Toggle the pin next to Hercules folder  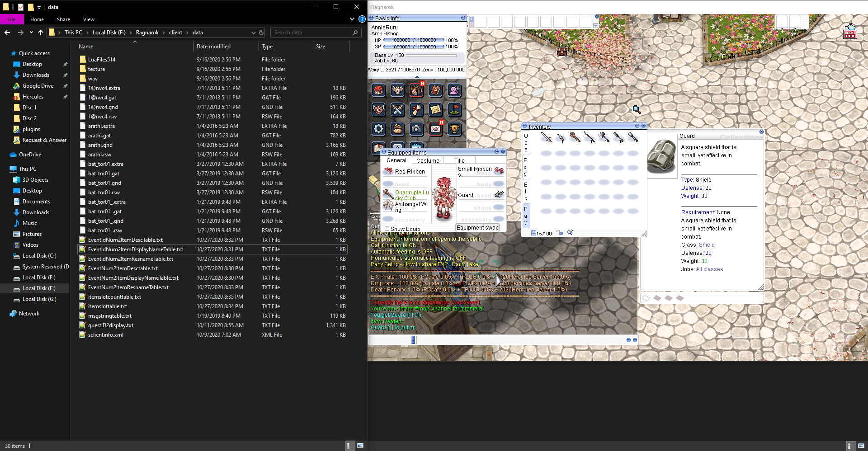point(65,97)
